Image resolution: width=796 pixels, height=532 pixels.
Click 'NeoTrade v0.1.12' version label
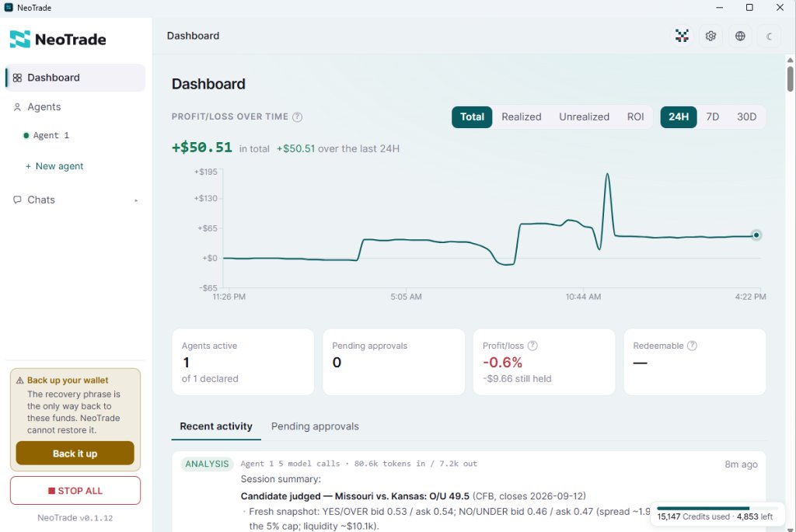(x=75, y=518)
